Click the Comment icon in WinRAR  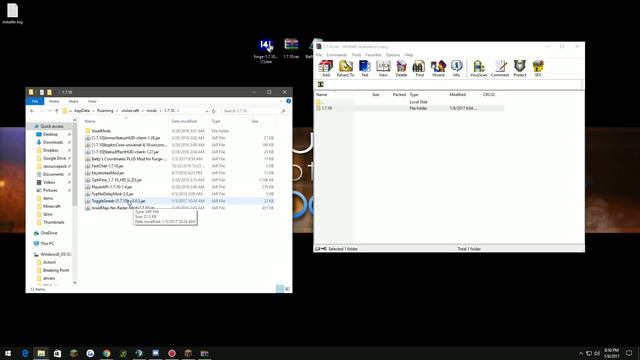tap(500, 68)
